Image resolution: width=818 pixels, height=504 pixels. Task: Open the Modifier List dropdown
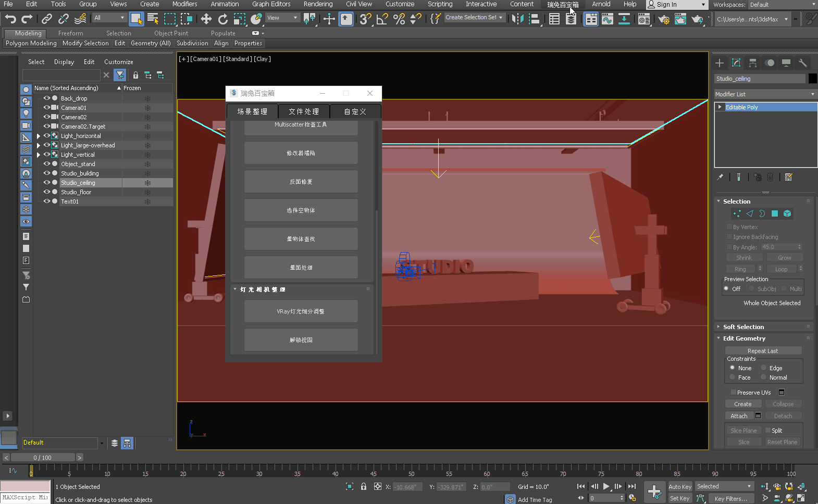(x=764, y=94)
